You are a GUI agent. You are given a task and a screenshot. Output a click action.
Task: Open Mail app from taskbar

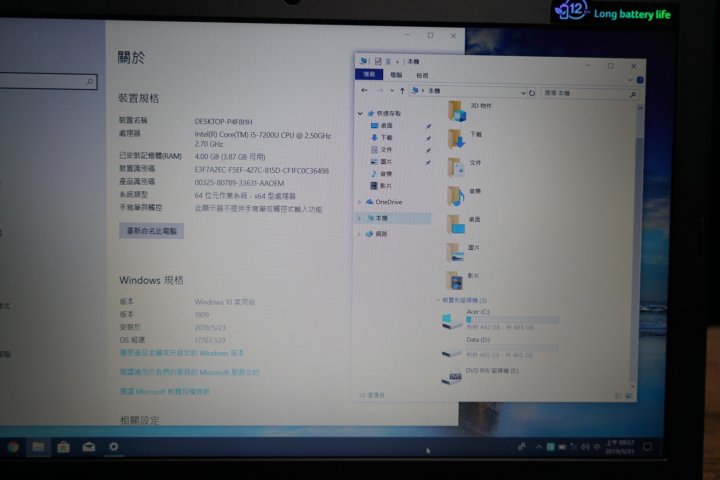[x=89, y=446]
